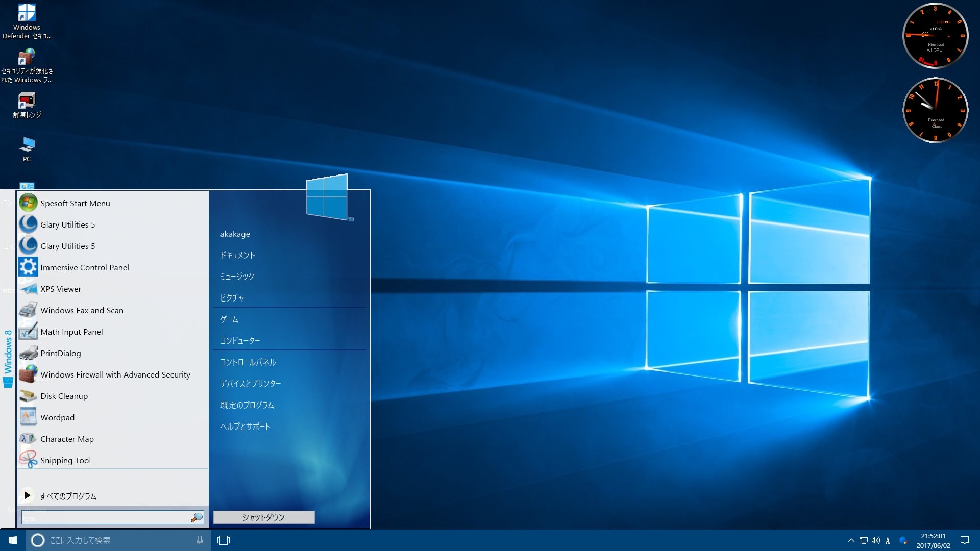
Task: Open Task View from the taskbar
Action: click(x=224, y=540)
